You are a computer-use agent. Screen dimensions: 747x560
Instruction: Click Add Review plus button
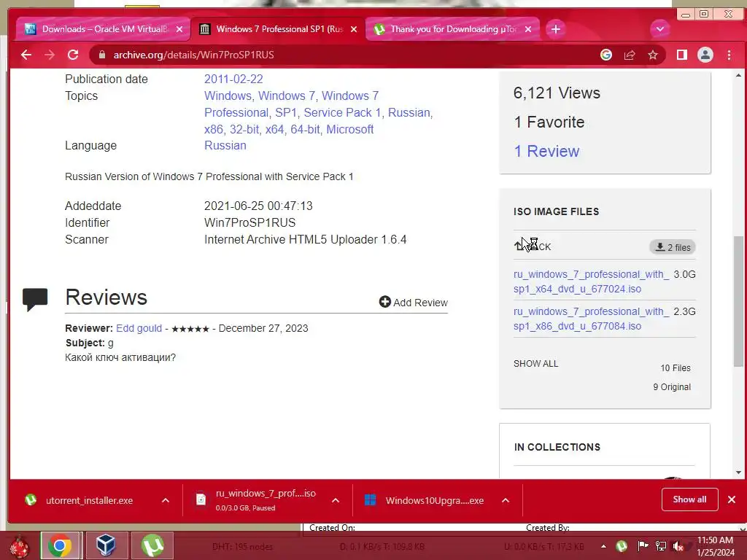(413, 303)
